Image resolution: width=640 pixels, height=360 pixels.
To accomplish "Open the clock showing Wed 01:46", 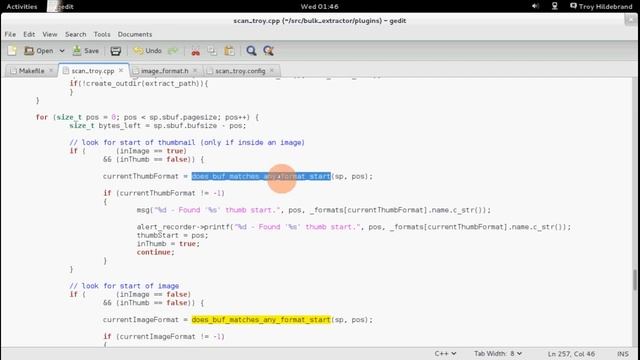I will (320, 6).
